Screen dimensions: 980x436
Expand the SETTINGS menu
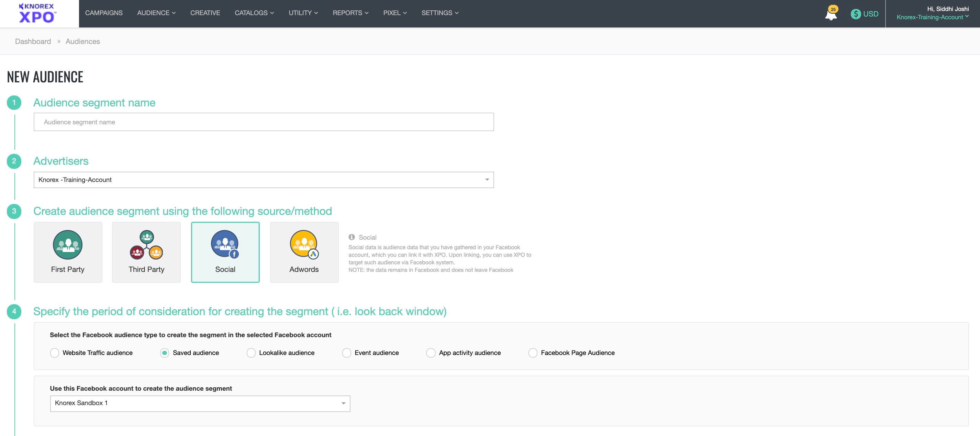[x=440, y=13]
